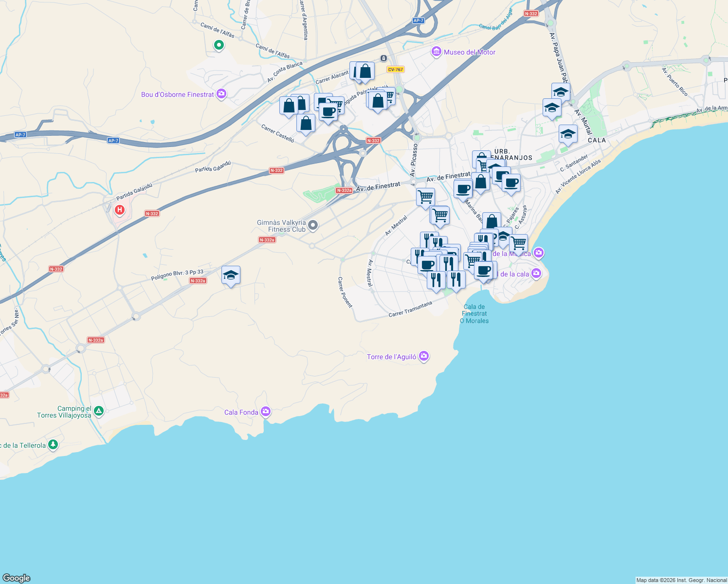Viewport: 728px width, 584px height.
Task: Click the graduation cap icon near CALA label
Action: [567, 134]
